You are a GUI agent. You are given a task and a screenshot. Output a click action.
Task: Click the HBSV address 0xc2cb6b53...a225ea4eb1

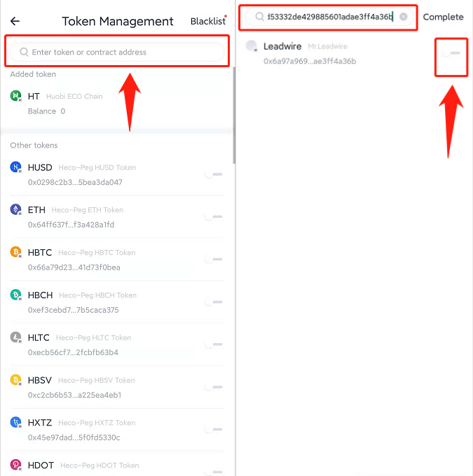point(74,395)
